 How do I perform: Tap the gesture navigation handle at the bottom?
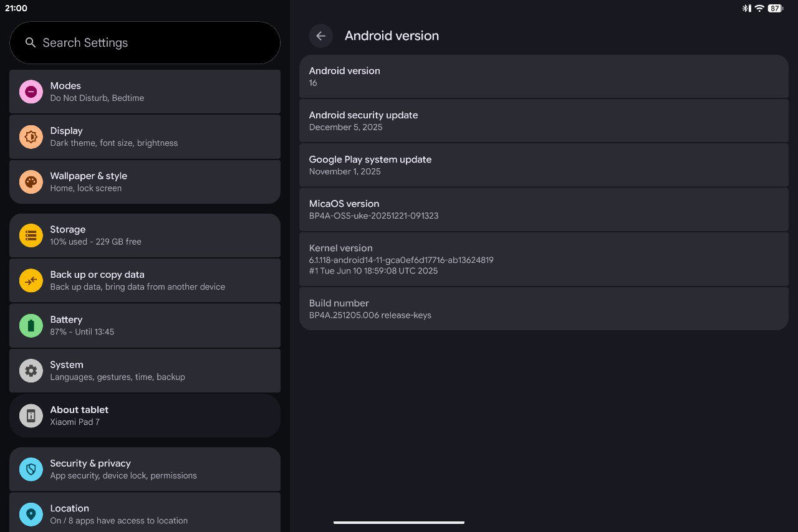[x=398, y=523]
